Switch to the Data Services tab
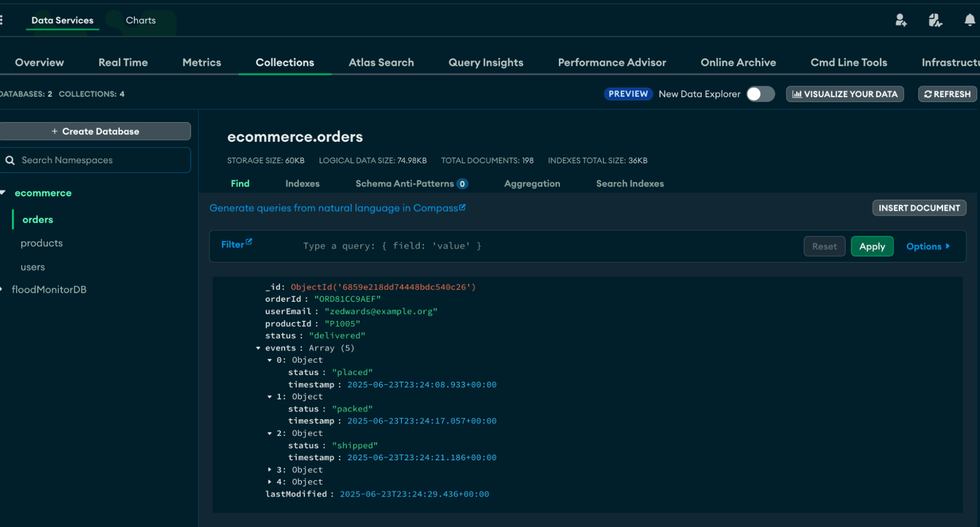The image size is (980, 527). (x=62, y=20)
